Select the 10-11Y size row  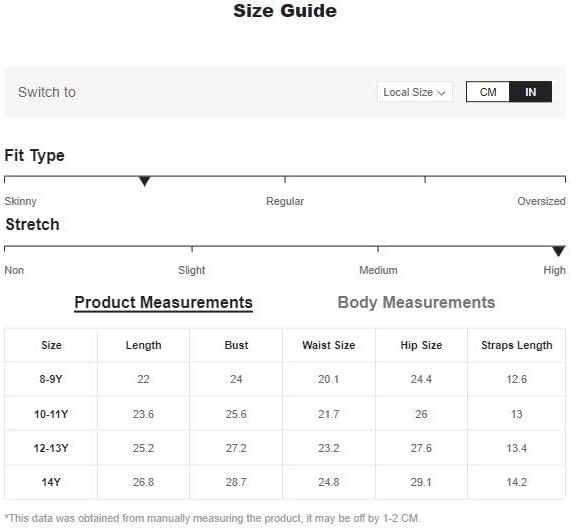(x=285, y=414)
